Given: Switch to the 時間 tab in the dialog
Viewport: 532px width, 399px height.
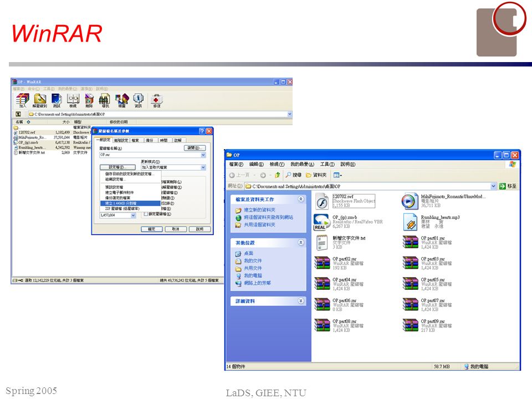Looking at the screenshot, I should [x=164, y=140].
